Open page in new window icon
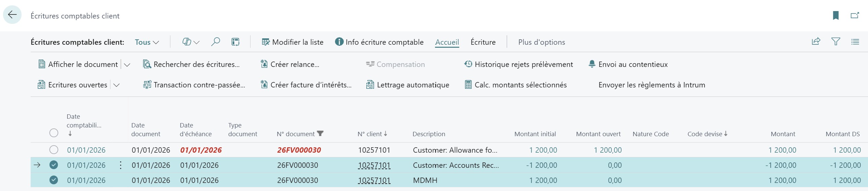The image size is (868, 191). point(855,15)
